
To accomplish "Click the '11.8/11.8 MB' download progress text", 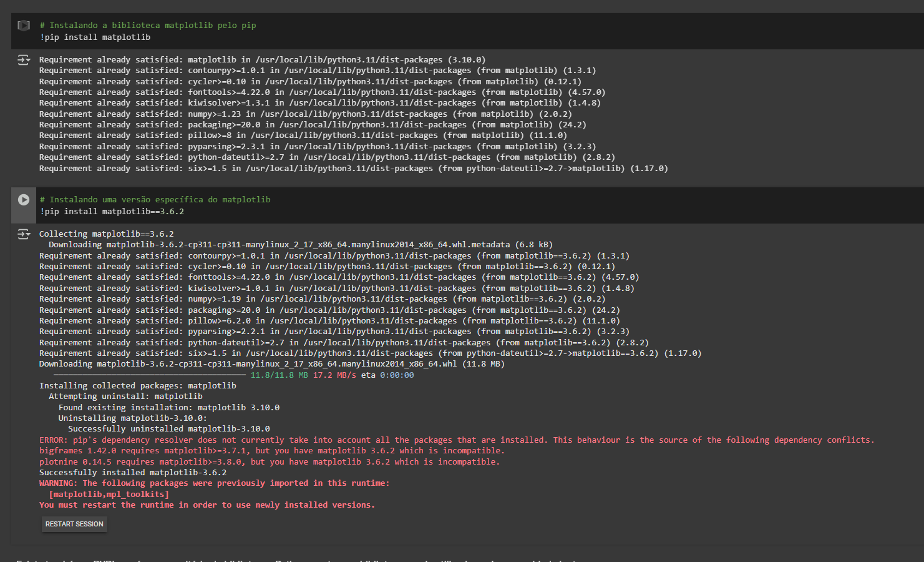I will pyautogui.click(x=279, y=375).
